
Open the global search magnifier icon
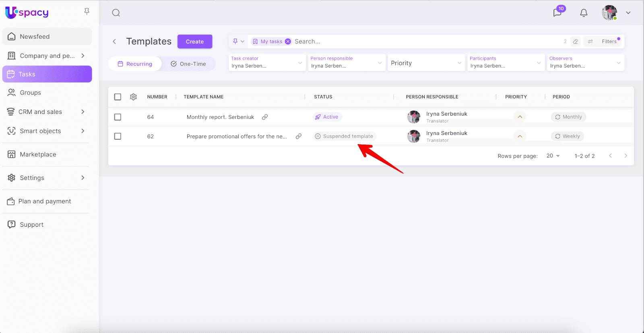click(x=116, y=13)
